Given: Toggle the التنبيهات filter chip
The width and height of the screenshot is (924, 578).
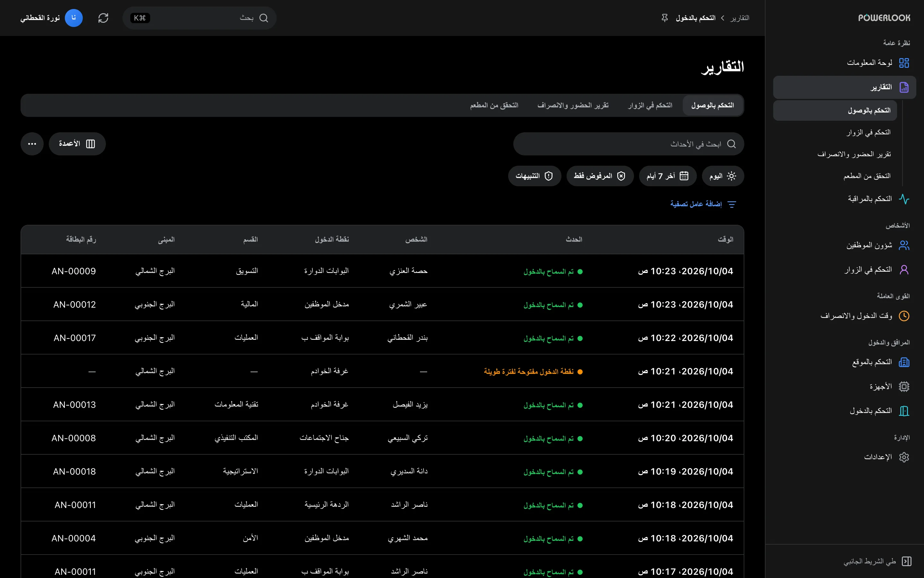Looking at the screenshot, I should (534, 176).
